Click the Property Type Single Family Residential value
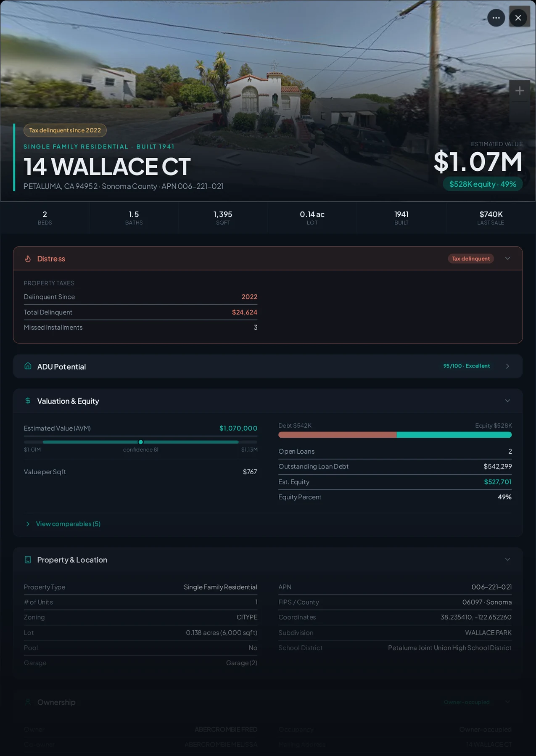 click(220, 587)
